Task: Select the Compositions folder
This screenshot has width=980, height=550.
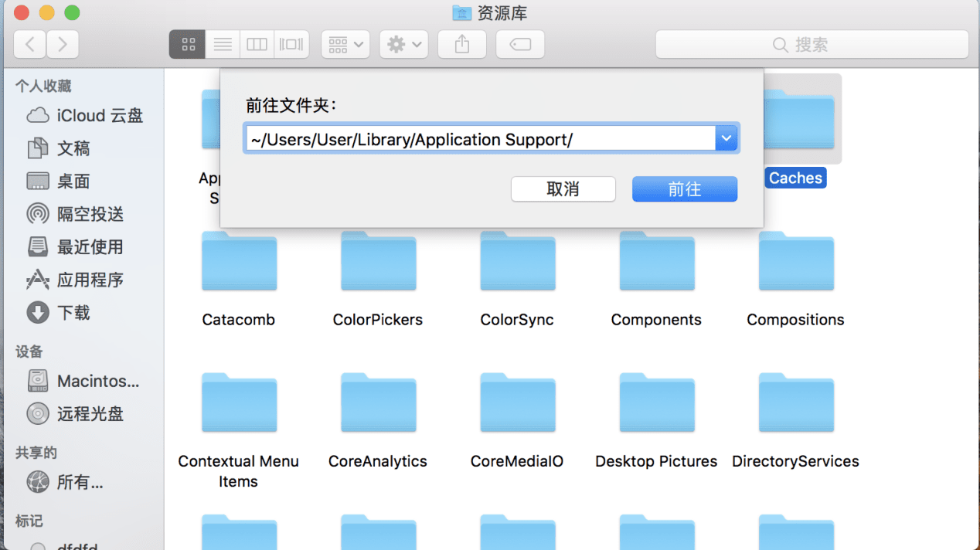Action: (796, 261)
